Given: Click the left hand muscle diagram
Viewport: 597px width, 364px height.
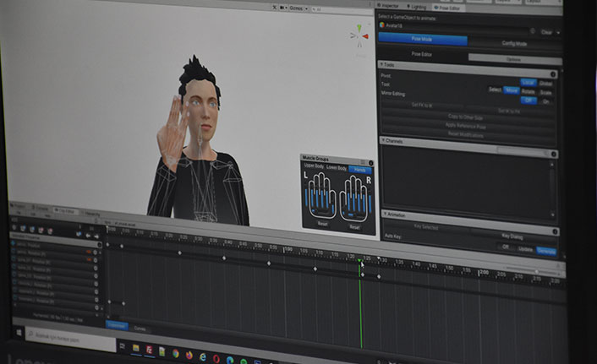Looking at the screenshot, I should point(321,198).
